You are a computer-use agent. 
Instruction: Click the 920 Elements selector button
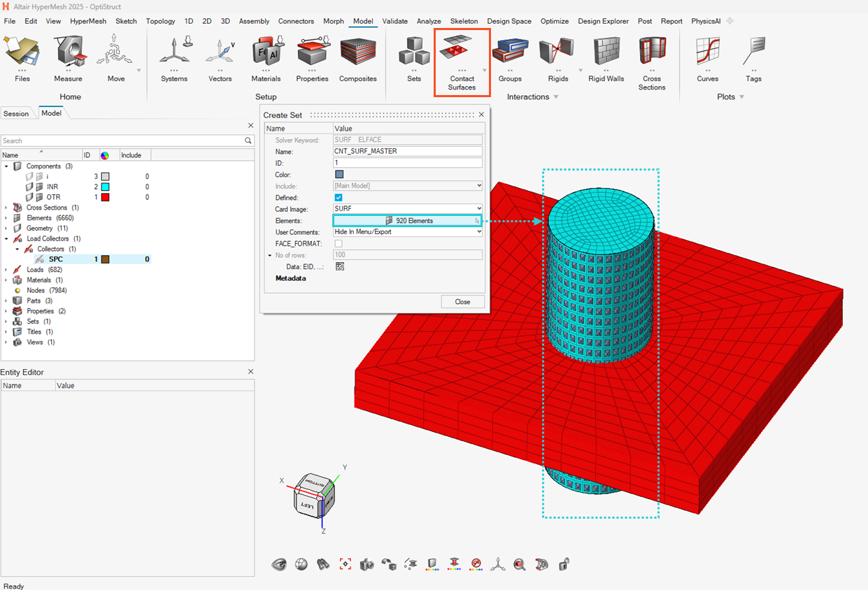(x=408, y=220)
